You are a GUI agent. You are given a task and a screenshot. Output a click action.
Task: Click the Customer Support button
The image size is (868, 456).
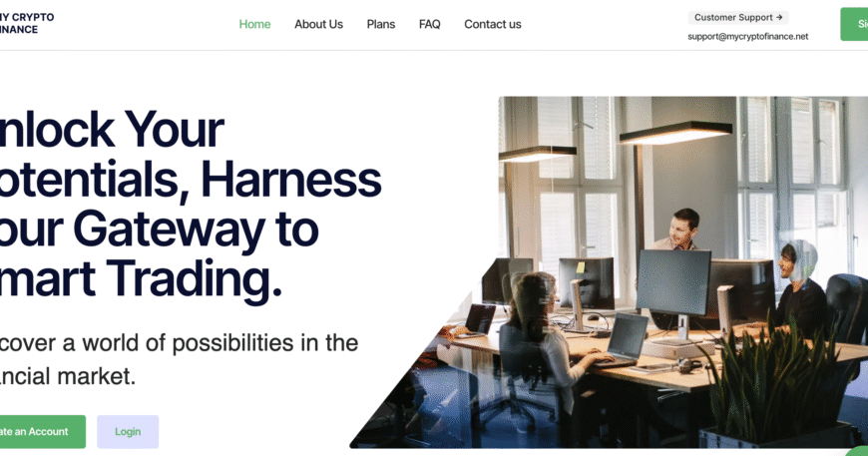738,18
